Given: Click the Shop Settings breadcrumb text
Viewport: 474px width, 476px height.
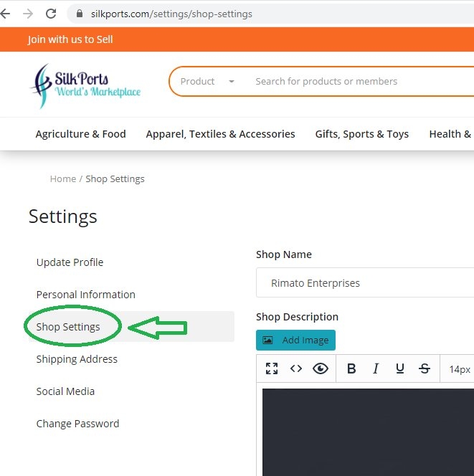Looking at the screenshot, I should pos(115,178).
